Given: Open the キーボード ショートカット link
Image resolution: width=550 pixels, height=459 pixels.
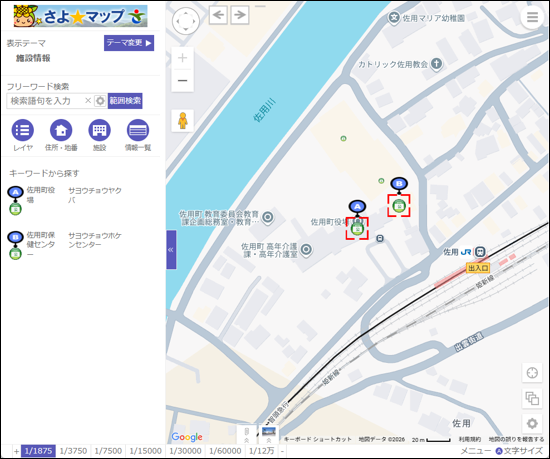Looking at the screenshot, I should tap(317, 439).
